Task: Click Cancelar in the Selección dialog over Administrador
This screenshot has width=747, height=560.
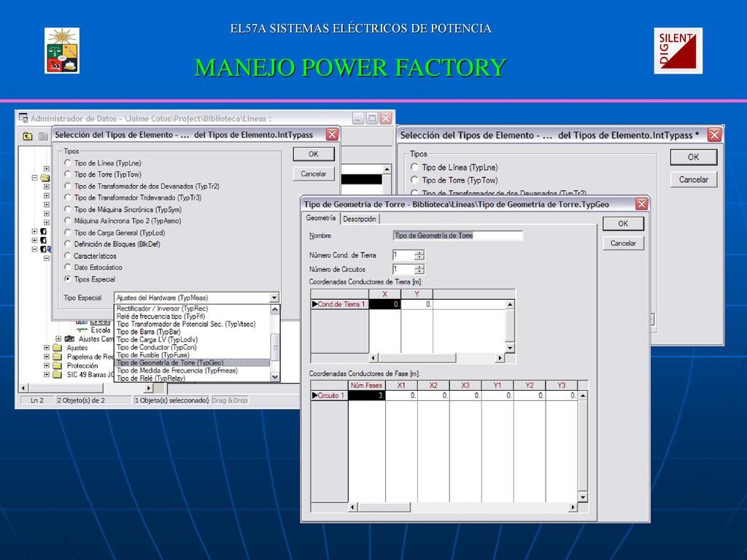Action: coord(314,174)
